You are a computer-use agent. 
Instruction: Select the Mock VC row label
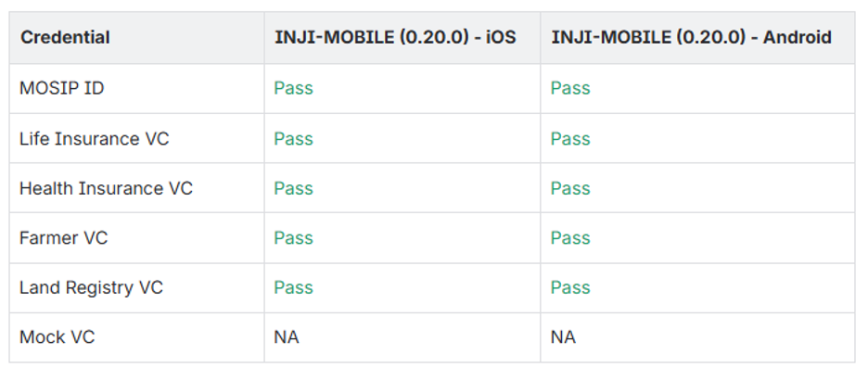click(x=57, y=337)
